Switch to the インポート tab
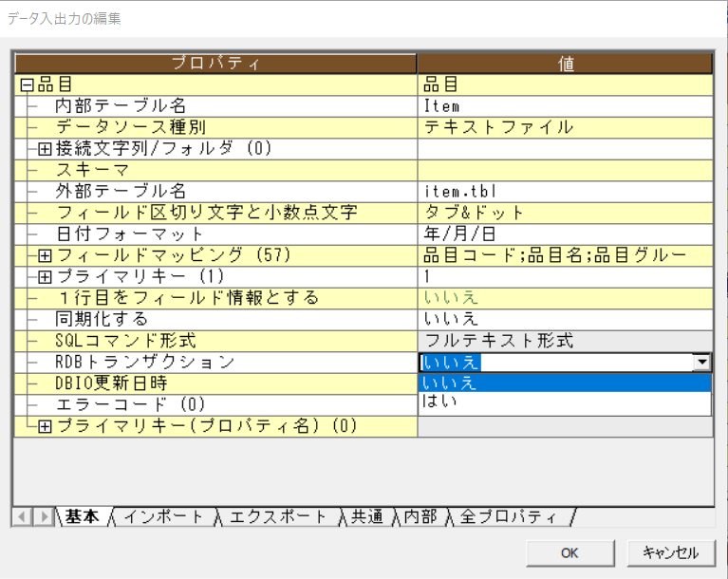 click(x=163, y=516)
